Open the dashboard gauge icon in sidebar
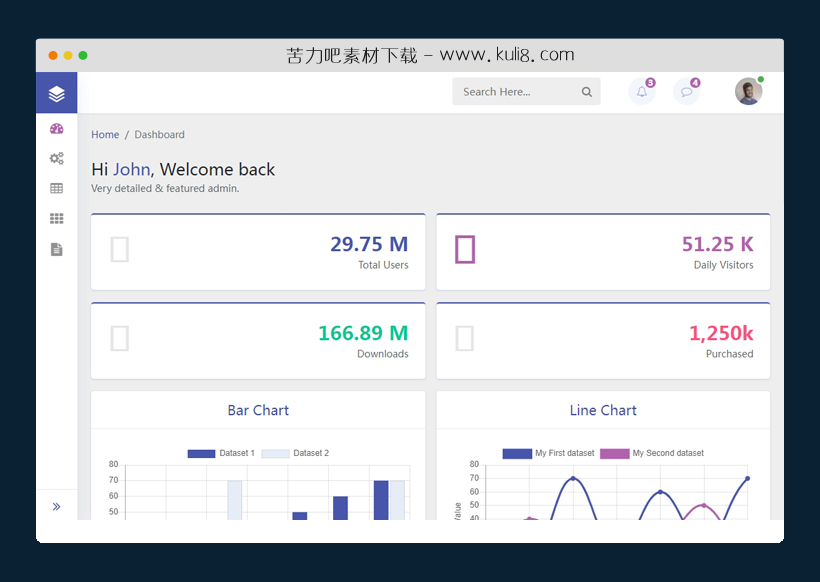Screen dimensions: 820x582 56,129
